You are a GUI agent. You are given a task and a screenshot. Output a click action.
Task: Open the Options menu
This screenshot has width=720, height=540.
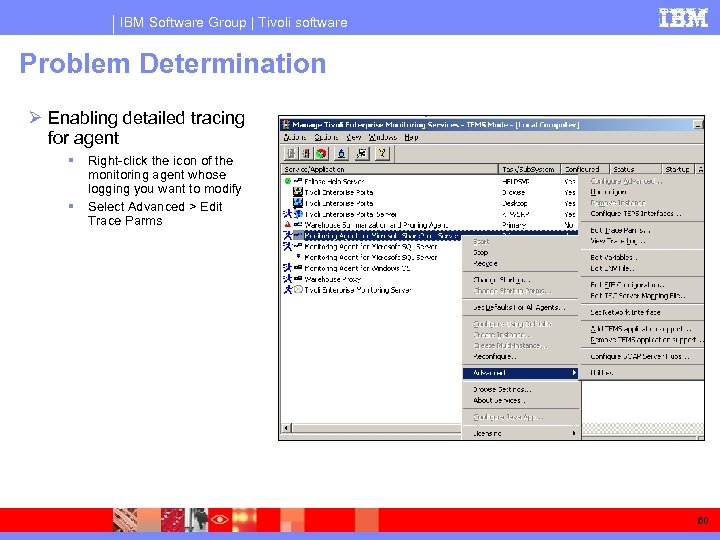[326, 137]
